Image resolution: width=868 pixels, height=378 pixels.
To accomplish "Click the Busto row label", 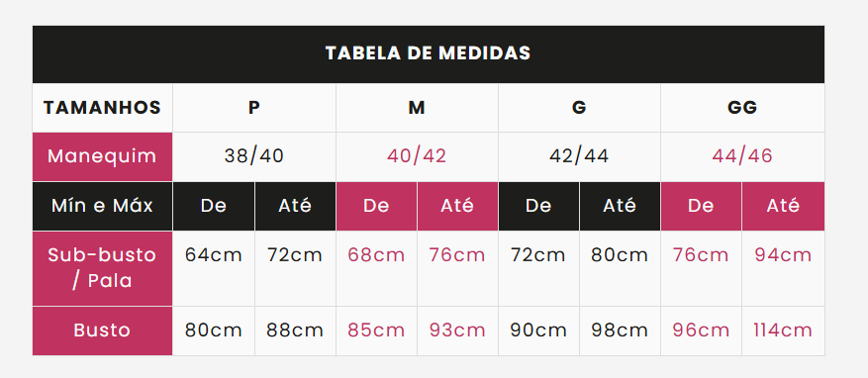I will click(102, 331).
